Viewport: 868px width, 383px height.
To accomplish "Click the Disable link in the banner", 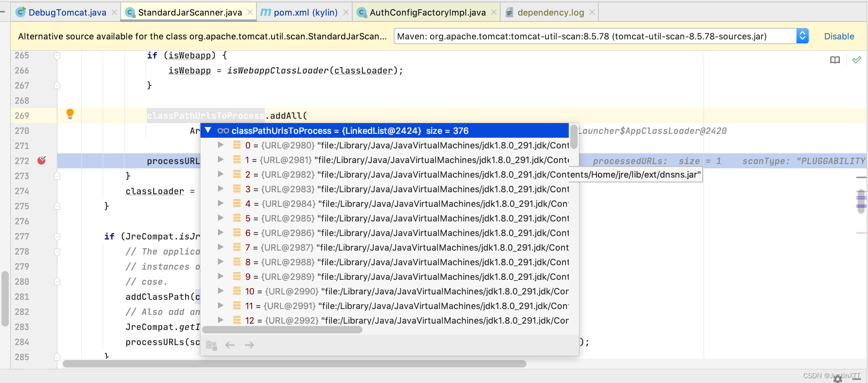I will tap(839, 36).
